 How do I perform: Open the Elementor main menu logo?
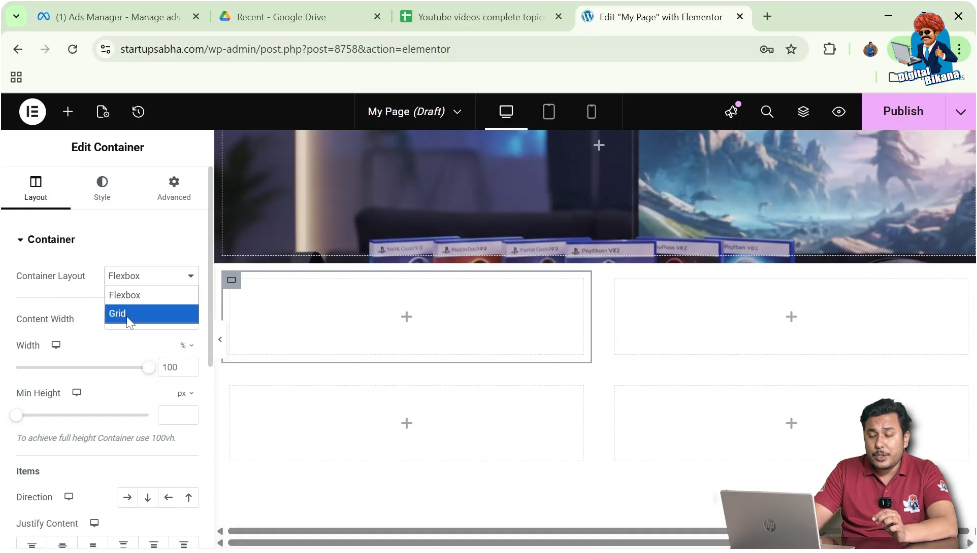click(32, 112)
